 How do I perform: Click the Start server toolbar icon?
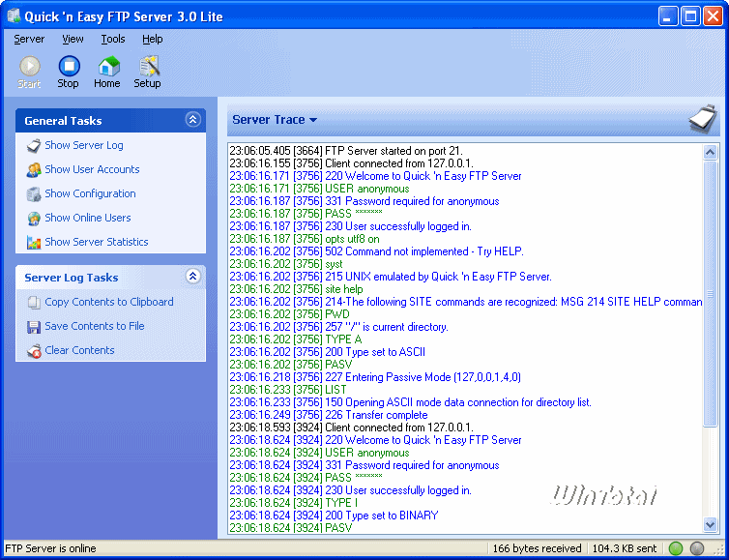tap(29, 66)
